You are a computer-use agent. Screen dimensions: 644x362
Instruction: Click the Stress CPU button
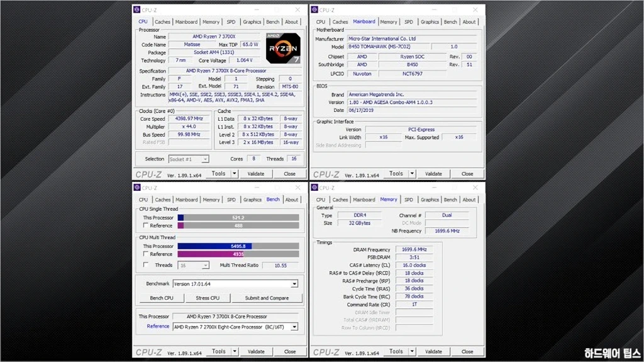click(x=208, y=298)
